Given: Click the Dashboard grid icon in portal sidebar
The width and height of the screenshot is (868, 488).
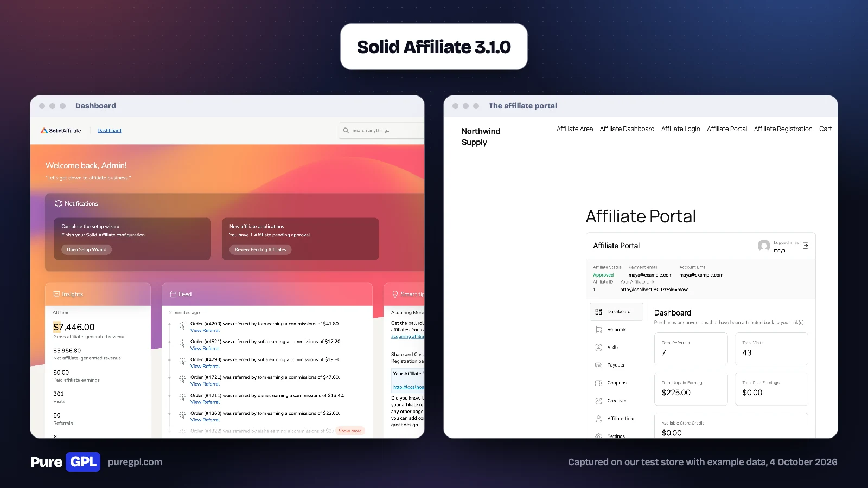Looking at the screenshot, I should 598,312.
